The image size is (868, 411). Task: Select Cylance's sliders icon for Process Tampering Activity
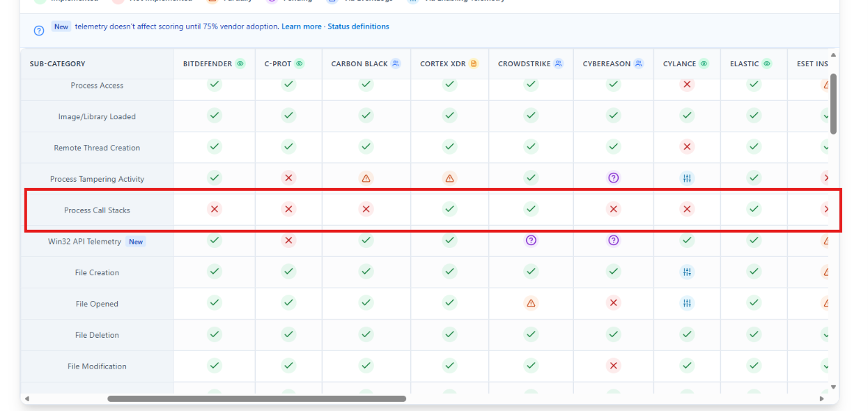click(x=688, y=178)
